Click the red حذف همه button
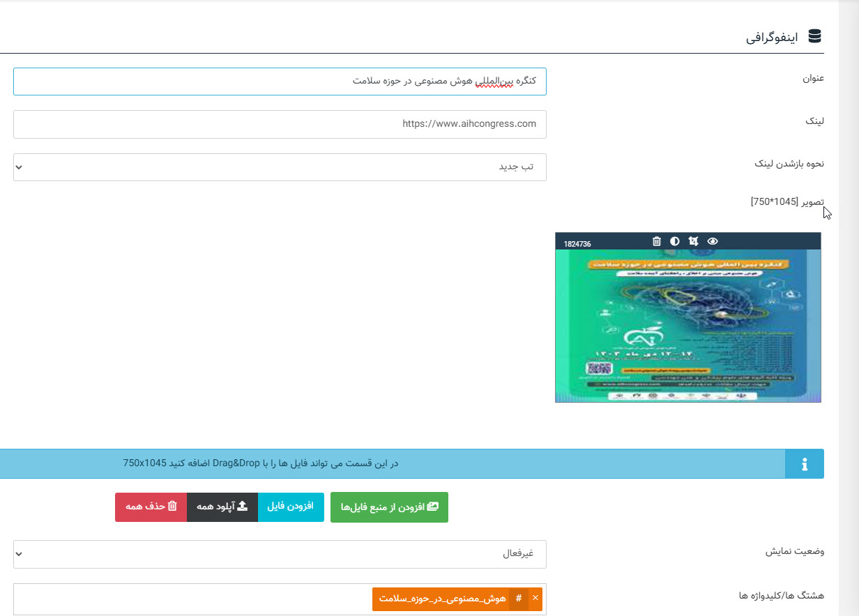This screenshot has width=859, height=616. [x=151, y=507]
